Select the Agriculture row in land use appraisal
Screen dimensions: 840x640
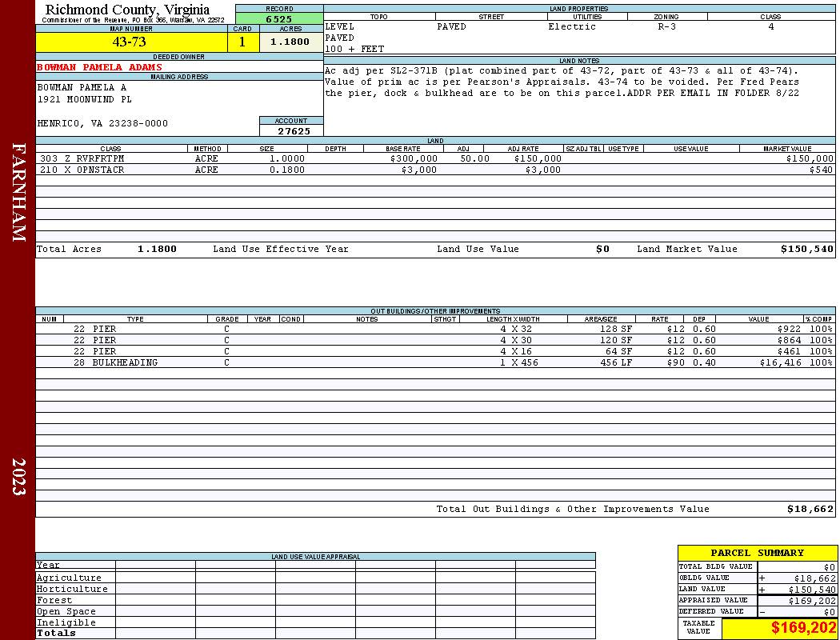pyautogui.click(x=315, y=578)
